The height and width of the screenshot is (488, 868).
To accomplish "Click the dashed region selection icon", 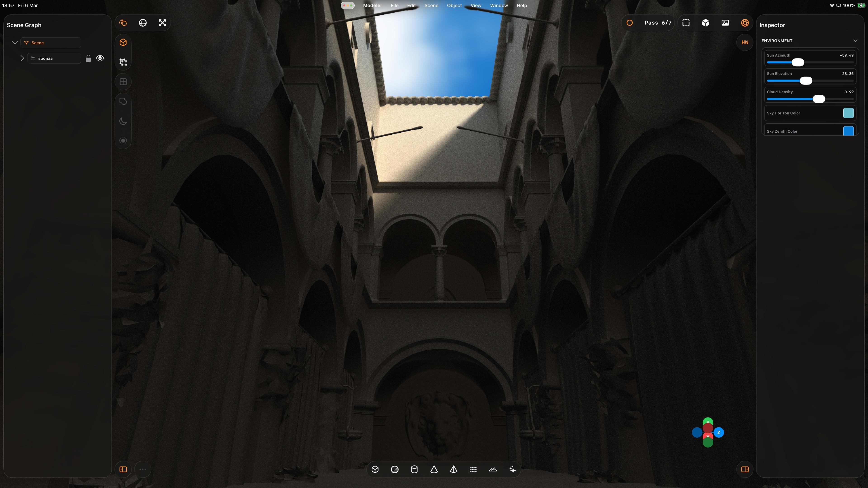I will pyautogui.click(x=686, y=23).
